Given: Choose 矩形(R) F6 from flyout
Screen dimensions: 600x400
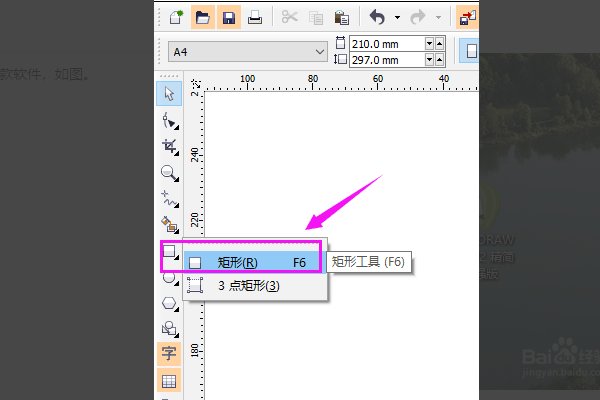Looking at the screenshot, I should [254, 263].
